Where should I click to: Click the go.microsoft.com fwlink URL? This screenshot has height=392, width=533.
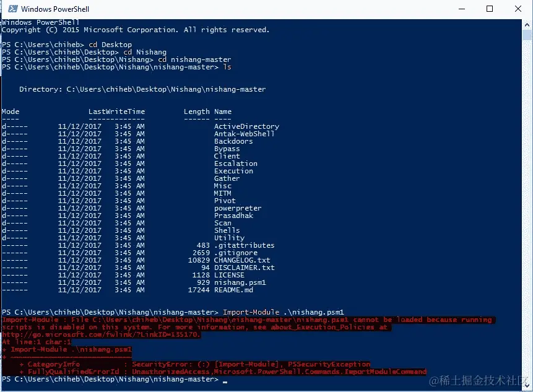[x=102, y=334]
